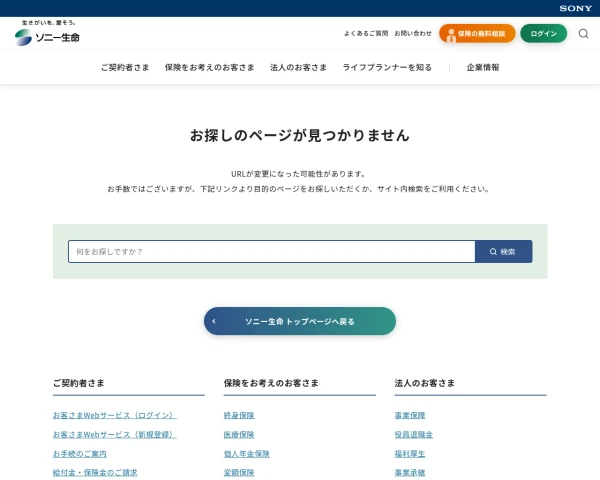Open ライフプランナーを知る navigation menu
Screen dimensions: 600x480
coord(387,67)
